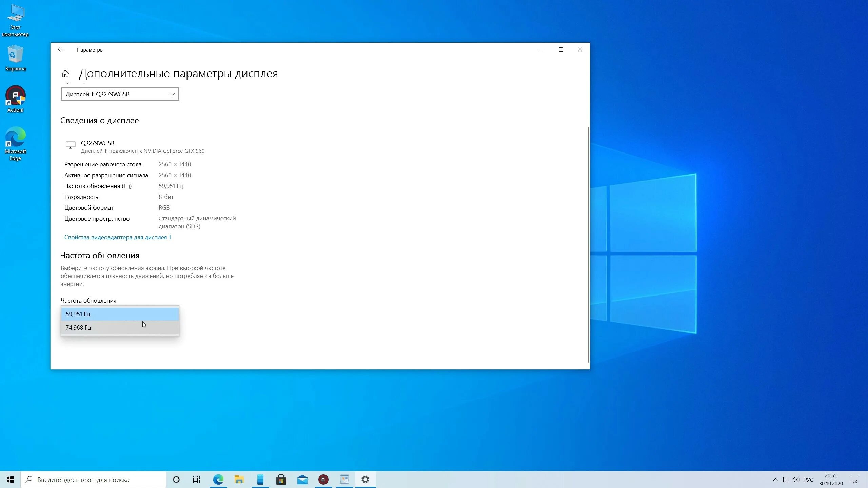Open the Mail app from the taskbar
Screen dimensions: 868x488
[302, 480]
